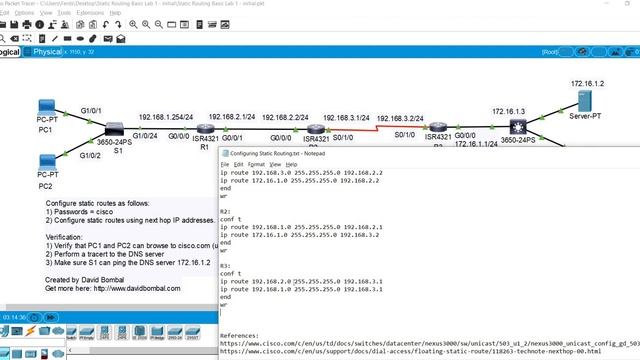
Task: Click the davidbombal.com URL in the note
Action: 137,289
